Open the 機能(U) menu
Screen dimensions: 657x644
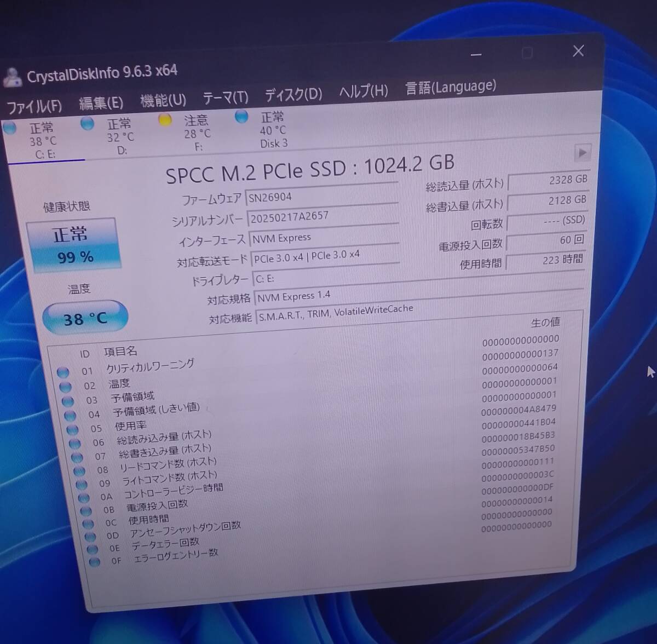click(163, 100)
